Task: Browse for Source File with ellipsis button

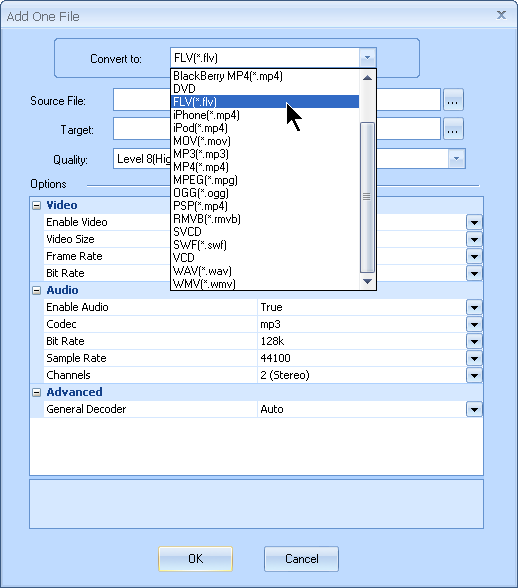Action: coord(453,100)
